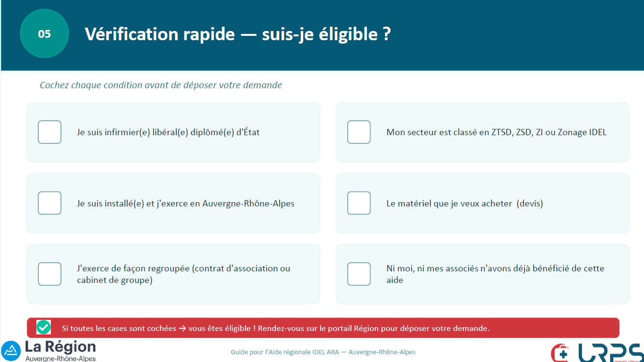Click the La Région mountain logo icon

pyautogui.click(x=11, y=351)
